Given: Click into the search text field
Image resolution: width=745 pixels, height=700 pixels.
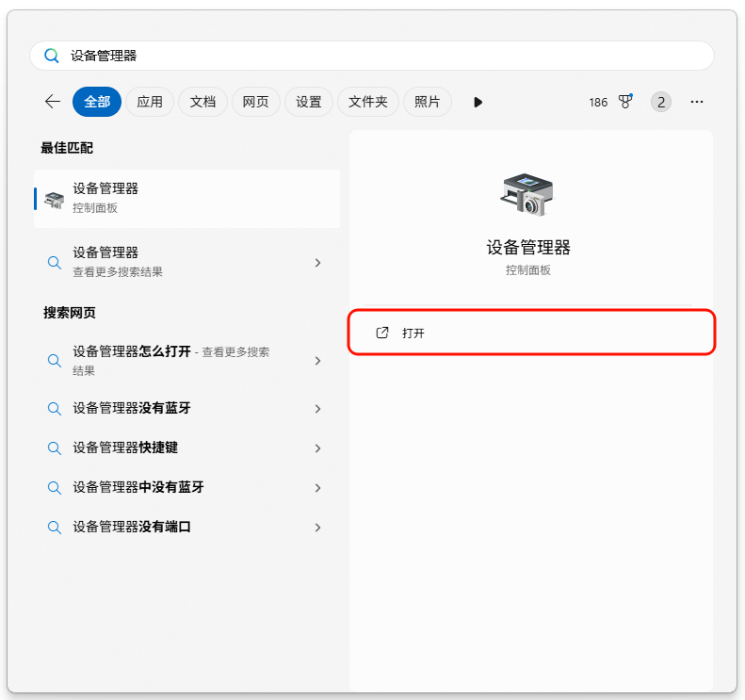Looking at the screenshot, I should point(377,56).
